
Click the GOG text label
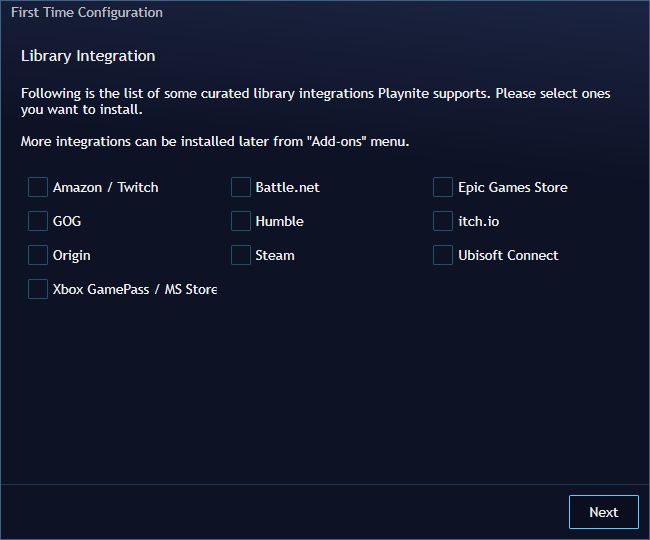pyautogui.click(x=67, y=221)
